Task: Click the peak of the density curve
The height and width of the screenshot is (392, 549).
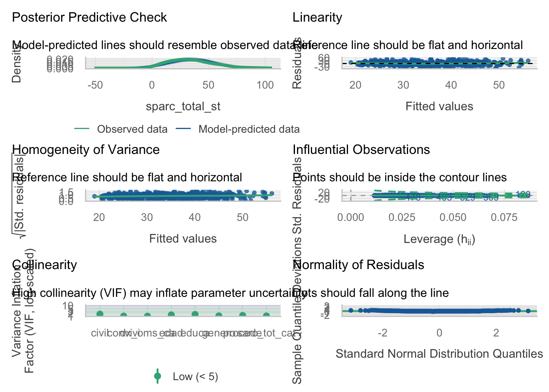Action: [189, 60]
